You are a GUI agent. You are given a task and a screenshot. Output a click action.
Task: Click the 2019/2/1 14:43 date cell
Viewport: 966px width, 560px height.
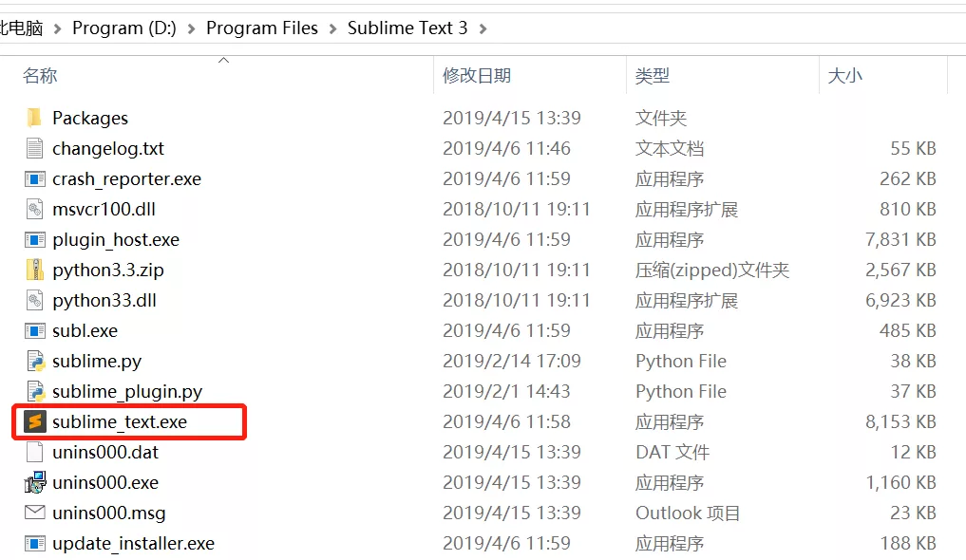click(x=506, y=391)
